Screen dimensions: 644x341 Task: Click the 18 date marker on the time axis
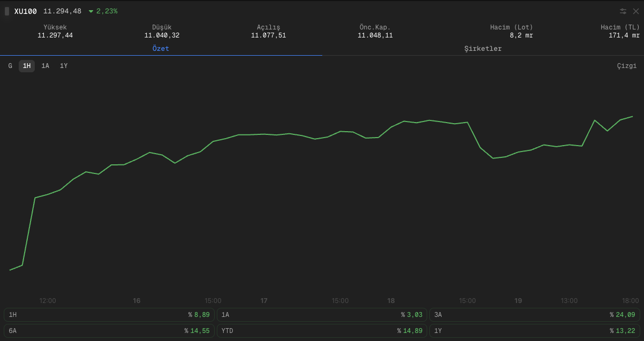[x=391, y=301]
